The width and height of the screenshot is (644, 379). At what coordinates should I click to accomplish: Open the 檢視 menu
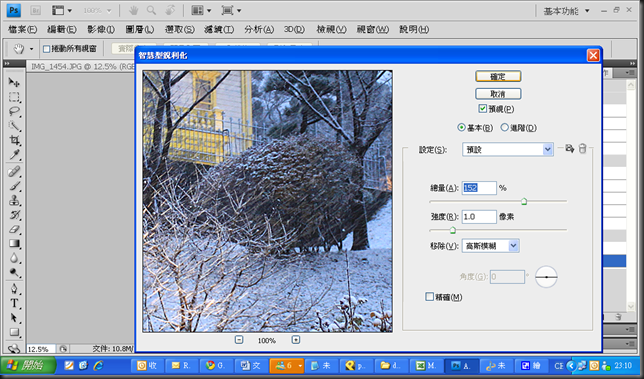click(x=331, y=30)
